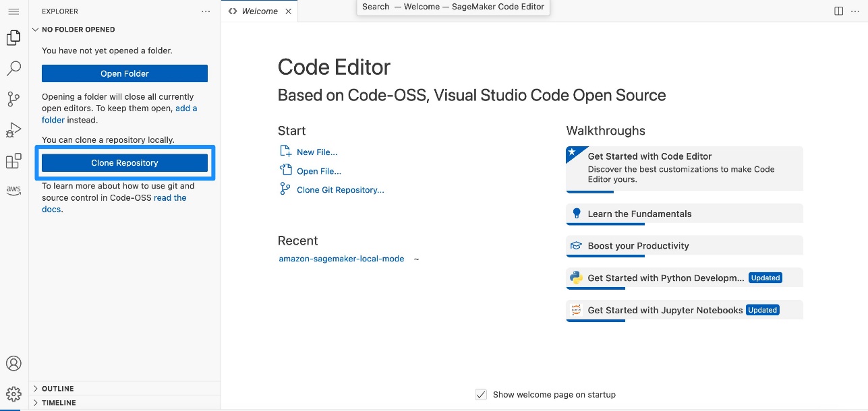The width and height of the screenshot is (868, 411).
Task: Click the EXPLORER panel title
Action: click(60, 11)
